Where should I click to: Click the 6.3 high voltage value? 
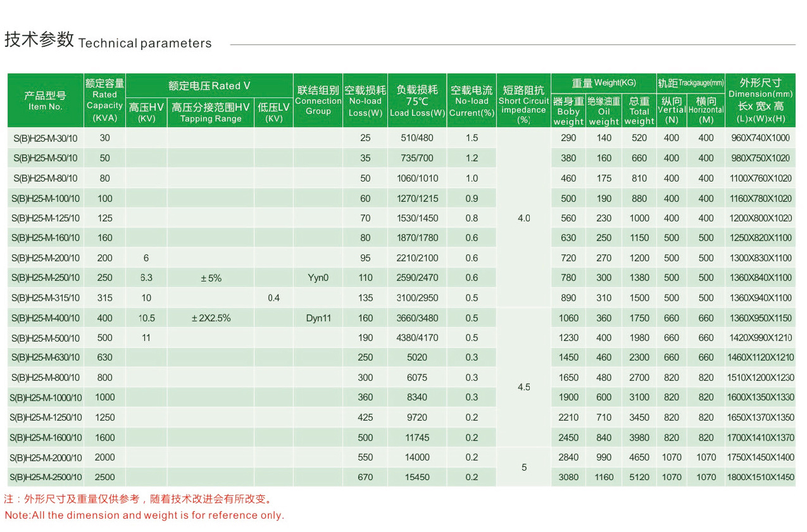pyautogui.click(x=146, y=278)
